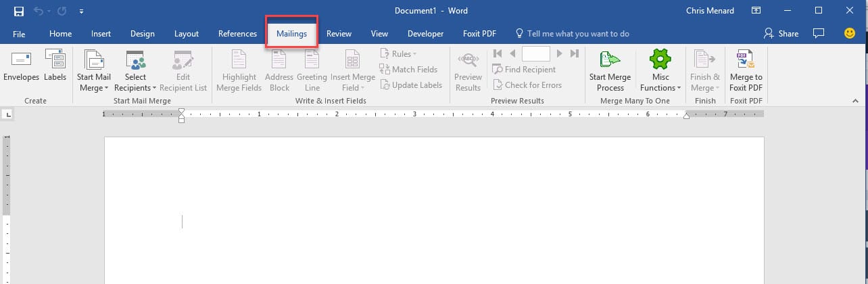The height and width of the screenshot is (284, 868).
Task: Click the Share button
Action: pyautogui.click(x=781, y=33)
